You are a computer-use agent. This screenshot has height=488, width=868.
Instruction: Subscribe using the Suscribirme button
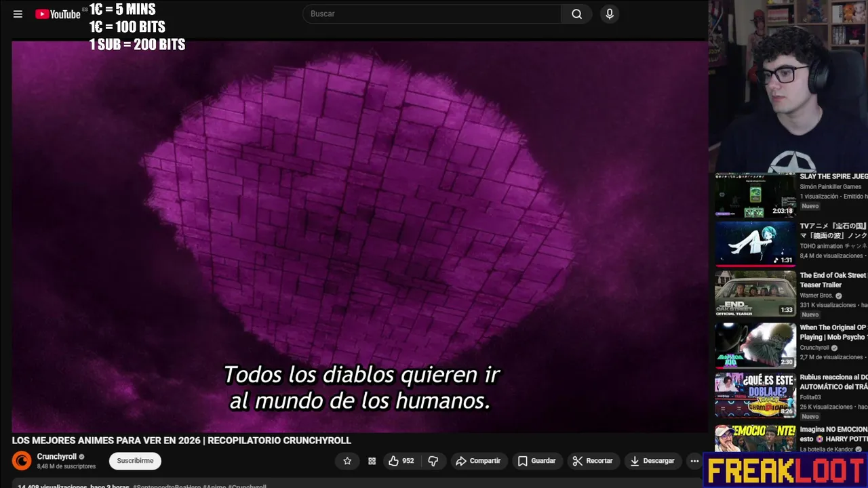[135, 461]
